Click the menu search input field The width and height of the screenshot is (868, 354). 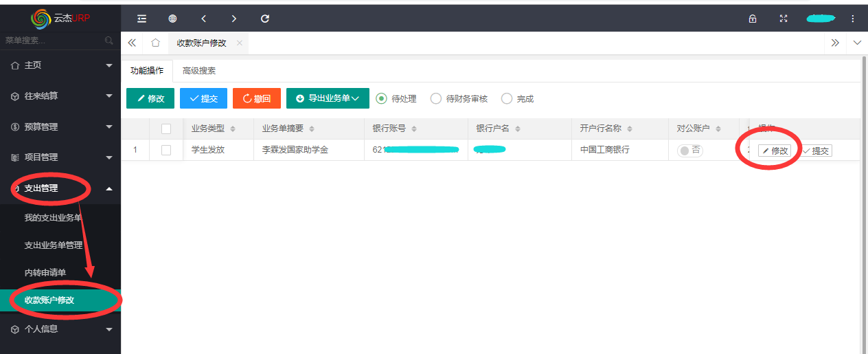tap(54, 41)
